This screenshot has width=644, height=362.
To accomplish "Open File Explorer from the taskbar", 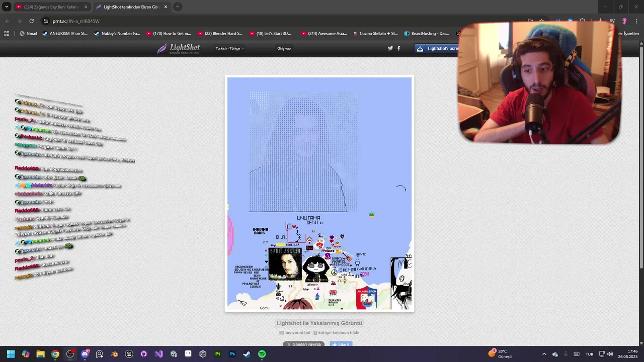I will click(40, 354).
